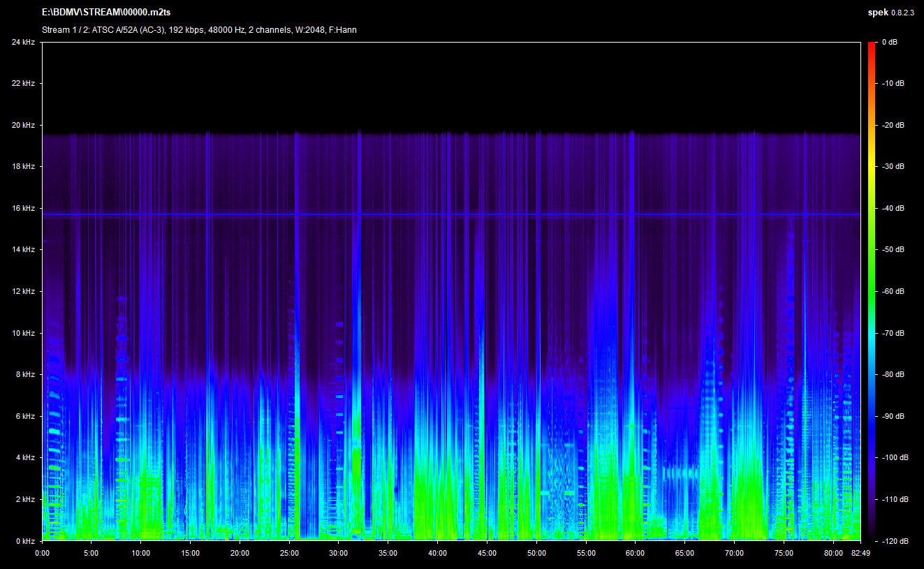Select the 60:00 marker on the timeline
The width and height of the screenshot is (924, 569).
[635, 553]
